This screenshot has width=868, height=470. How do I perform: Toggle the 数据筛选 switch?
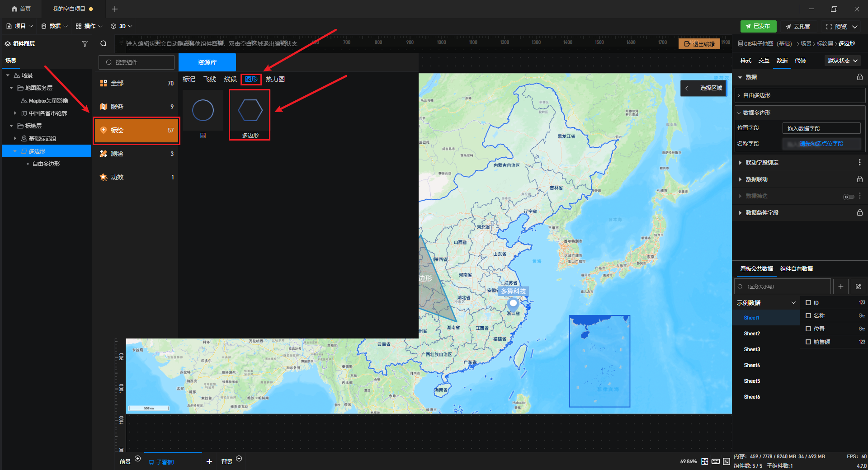849,197
